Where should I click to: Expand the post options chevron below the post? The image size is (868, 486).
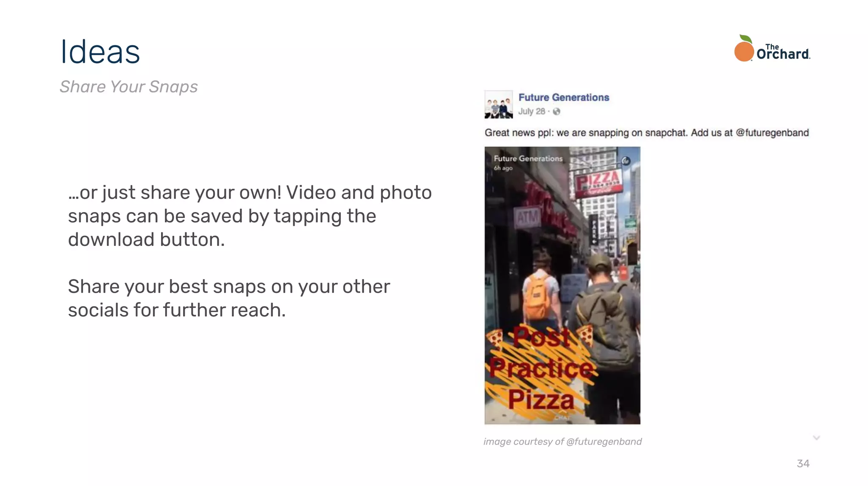tap(816, 438)
